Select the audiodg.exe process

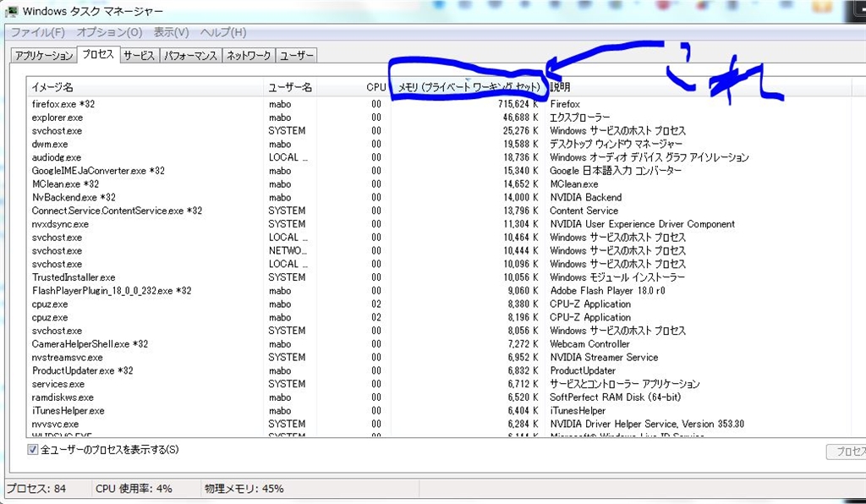tap(439, 157)
